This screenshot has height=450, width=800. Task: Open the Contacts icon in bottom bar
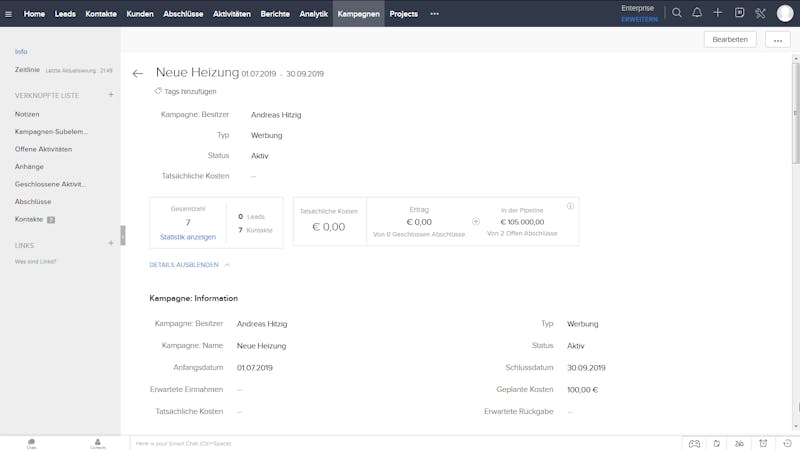coord(97,443)
